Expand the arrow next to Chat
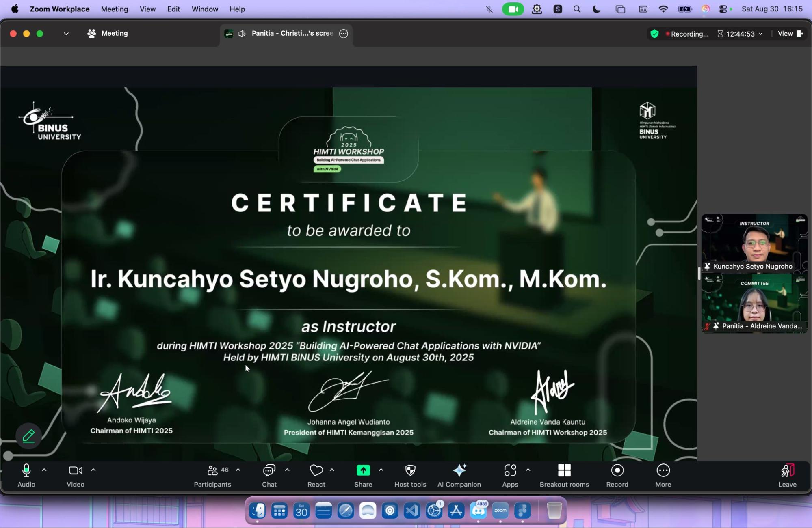Viewport: 812px width, 528px height. tap(287, 470)
